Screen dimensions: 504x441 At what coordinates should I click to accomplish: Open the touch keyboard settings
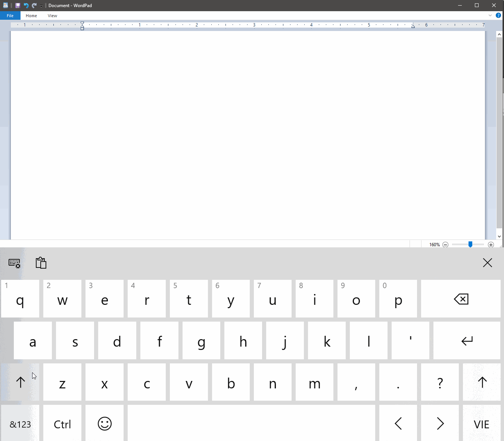15,263
